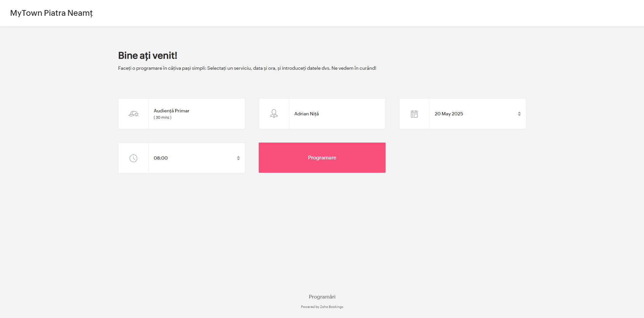The width and height of the screenshot is (644, 318).
Task: Select the Audiență Primar service
Action: click(x=171, y=111)
